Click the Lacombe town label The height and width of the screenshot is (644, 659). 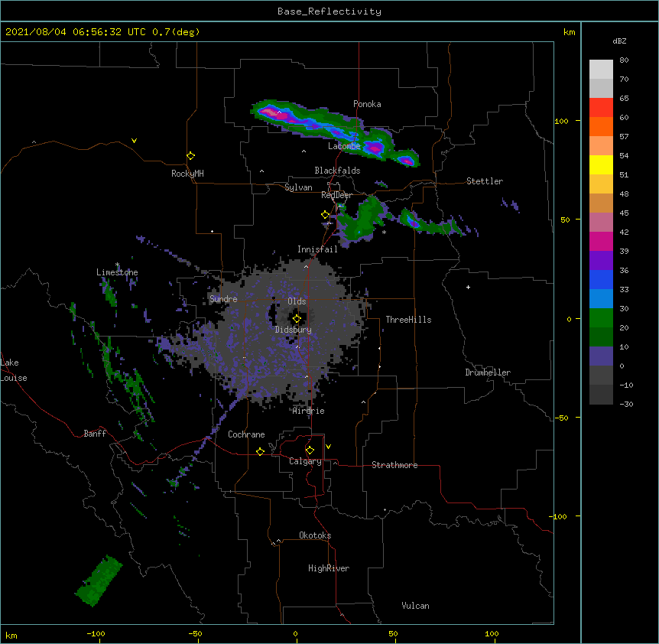tap(344, 146)
